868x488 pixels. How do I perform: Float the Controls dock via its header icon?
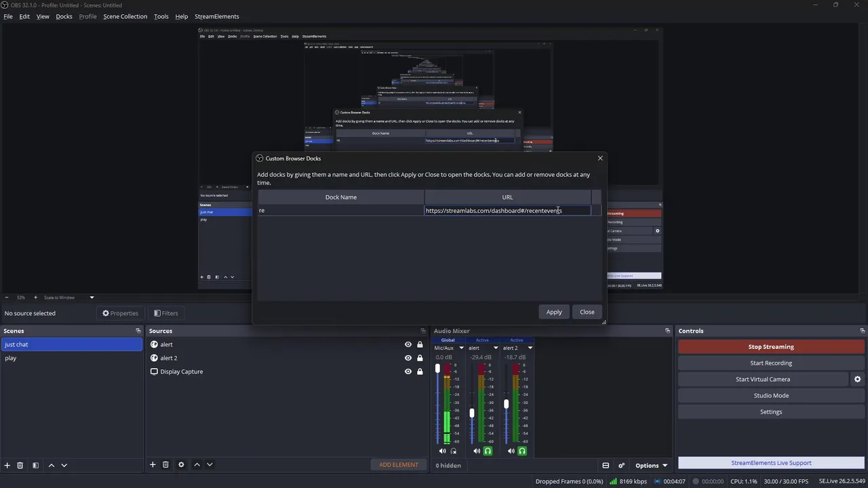[862, 331]
